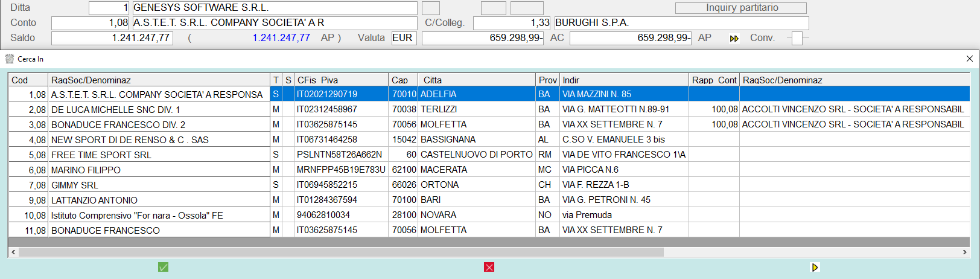Click the red X cancel icon
980x279 pixels.
[489, 267]
